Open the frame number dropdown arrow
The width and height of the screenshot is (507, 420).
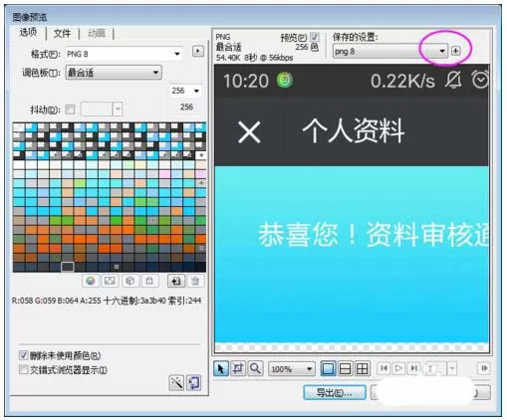[x=452, y=368]
